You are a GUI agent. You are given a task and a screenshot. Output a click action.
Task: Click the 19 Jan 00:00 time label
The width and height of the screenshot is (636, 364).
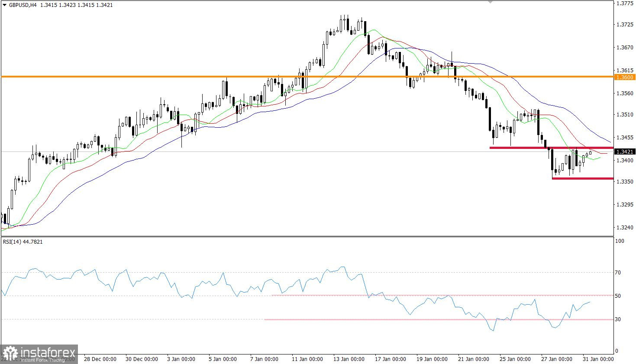pos(432,359)
